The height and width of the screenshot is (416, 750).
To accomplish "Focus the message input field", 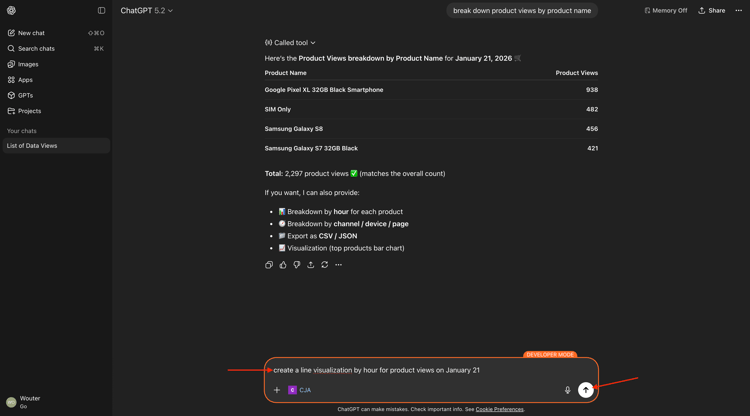I will [x=430, y=370].
